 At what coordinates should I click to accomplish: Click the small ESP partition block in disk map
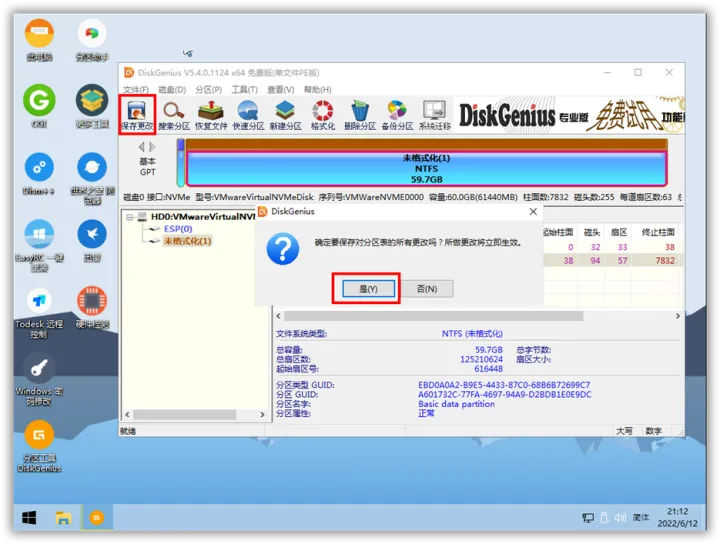(x=181, y=163)
